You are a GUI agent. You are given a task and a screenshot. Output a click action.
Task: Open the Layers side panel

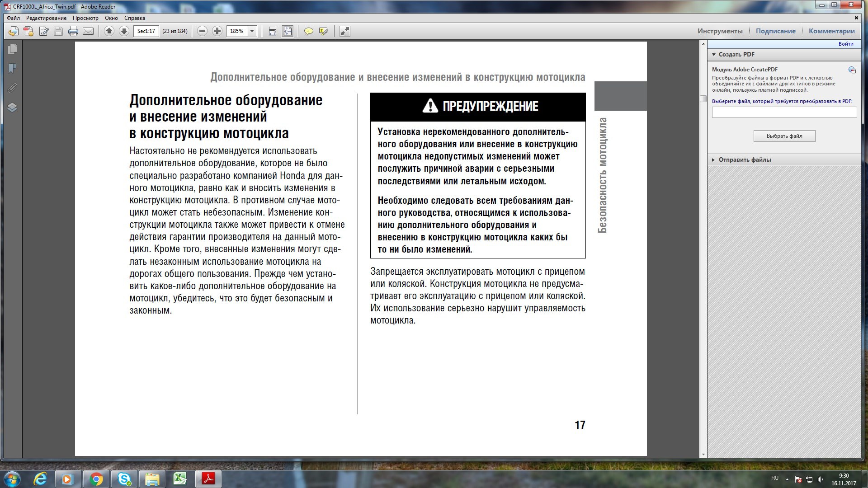click(12, 107)
